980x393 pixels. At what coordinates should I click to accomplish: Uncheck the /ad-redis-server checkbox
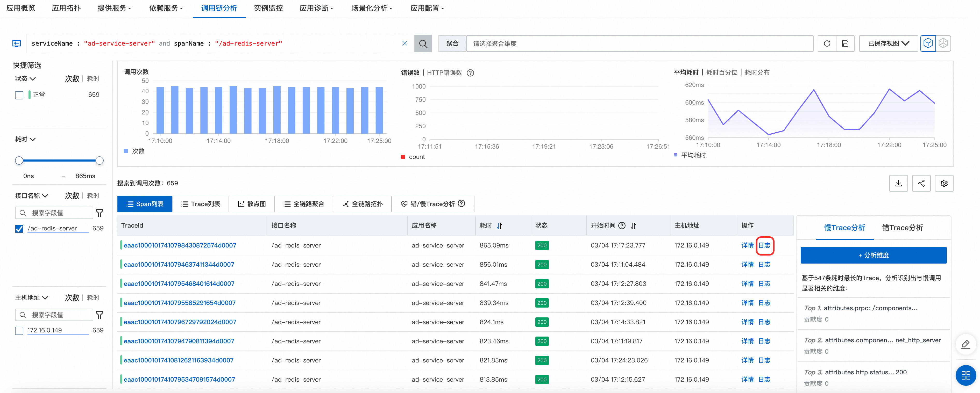coord(19,228)
